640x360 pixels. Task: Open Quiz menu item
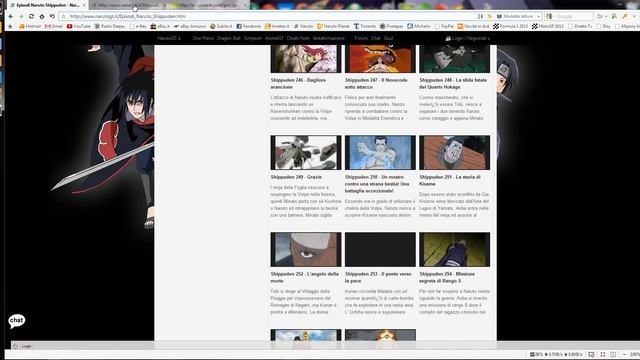(x=388, y=38)
